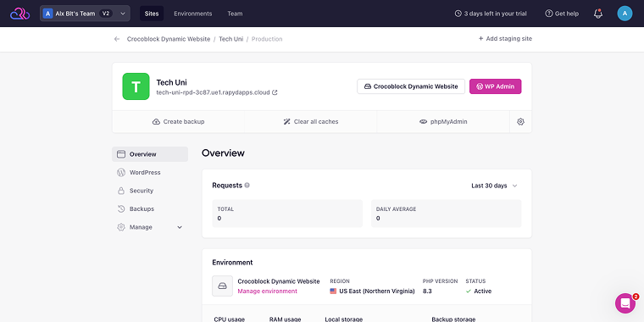
Task: Select Overview in the sidebar
Action: [x=150, y=154]
